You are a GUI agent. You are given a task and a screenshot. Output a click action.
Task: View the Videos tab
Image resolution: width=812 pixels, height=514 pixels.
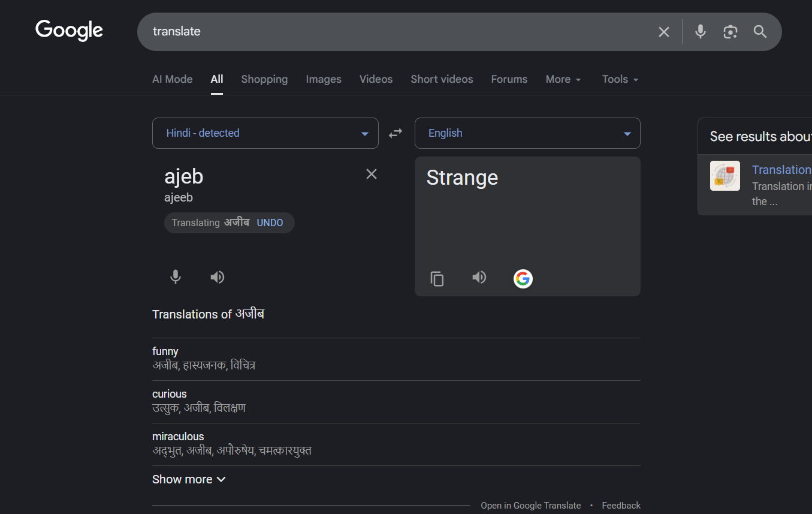(x=376, y=79)
